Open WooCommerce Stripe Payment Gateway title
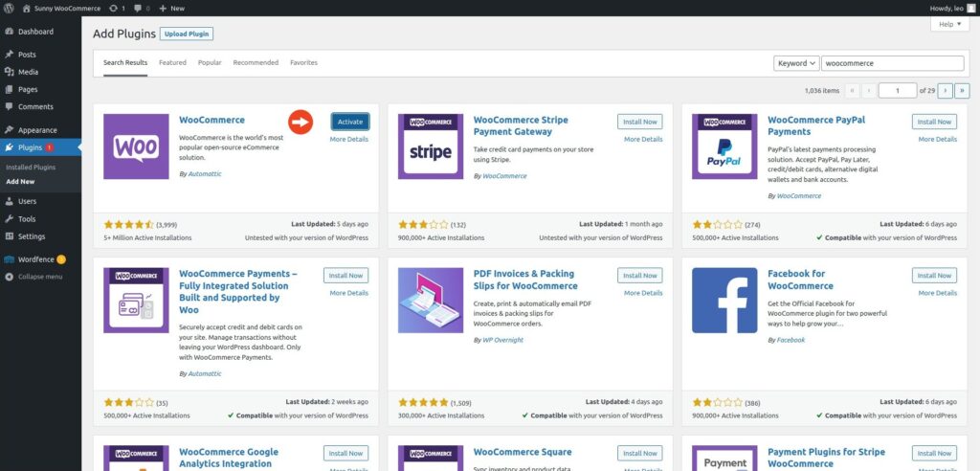 521,125
